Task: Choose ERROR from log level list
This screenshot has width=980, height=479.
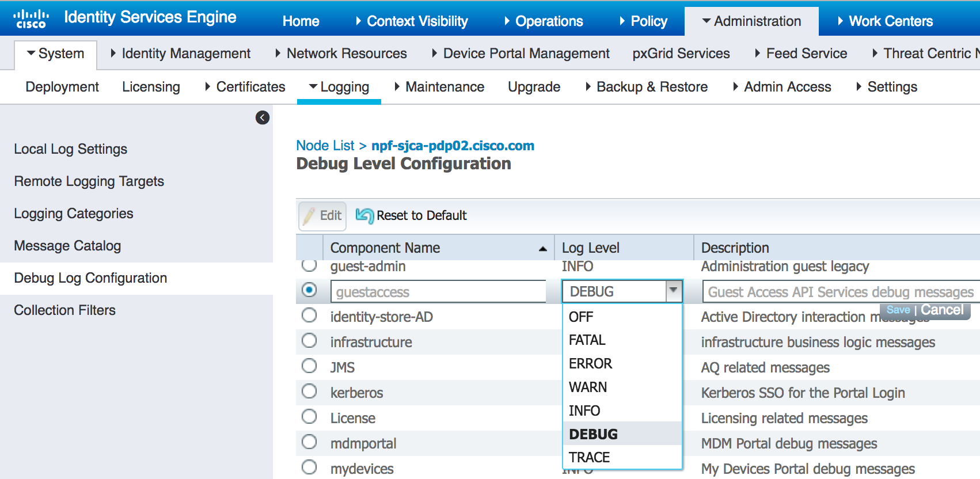Action: pos(622,364)
